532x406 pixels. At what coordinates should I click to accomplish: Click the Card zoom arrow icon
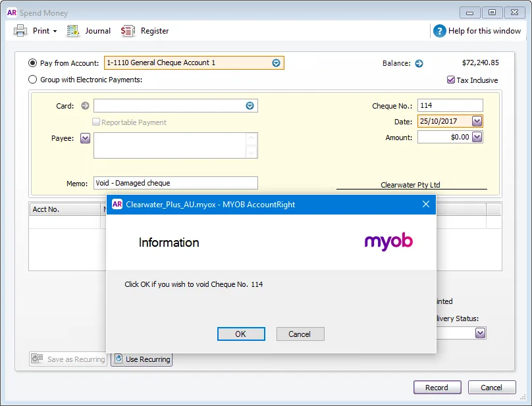(x=85, y=106)
